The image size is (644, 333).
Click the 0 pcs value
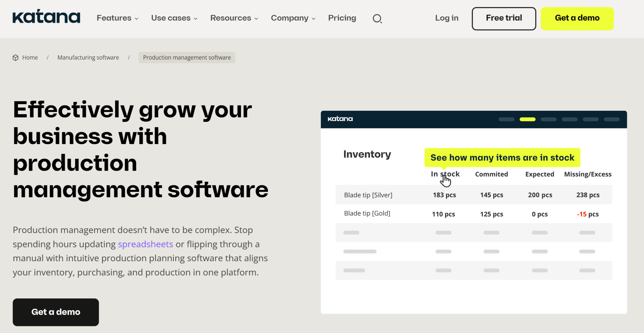(x=540, y=214)
